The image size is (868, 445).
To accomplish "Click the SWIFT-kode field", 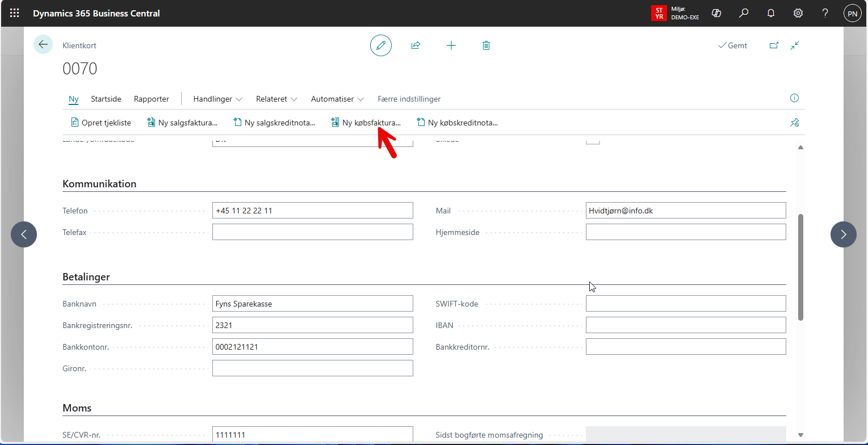I will pyautogui.click(x=686, y=304).
